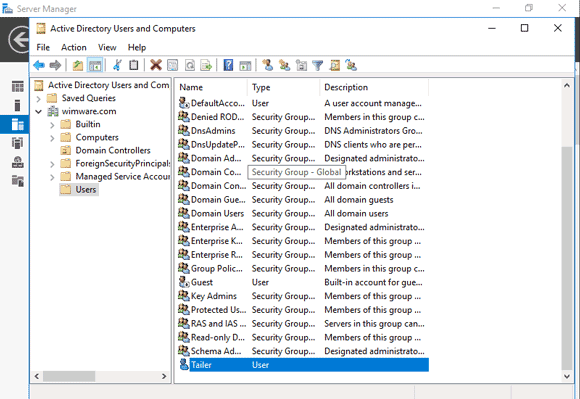Select the Protected Us... group row

[303, 310]
